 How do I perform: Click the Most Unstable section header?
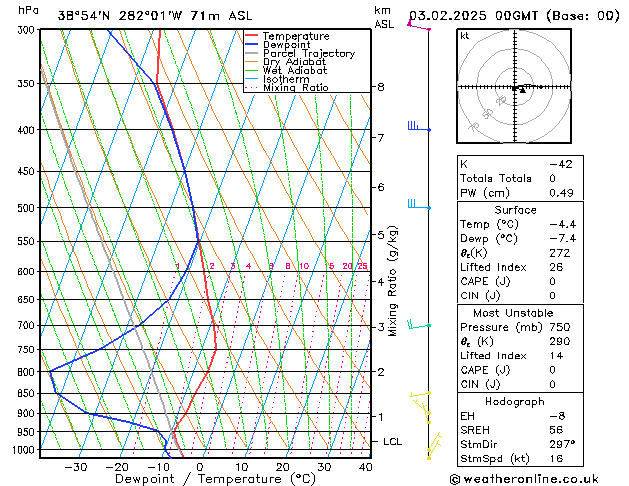pyautogui.click(x=516, y=312)
